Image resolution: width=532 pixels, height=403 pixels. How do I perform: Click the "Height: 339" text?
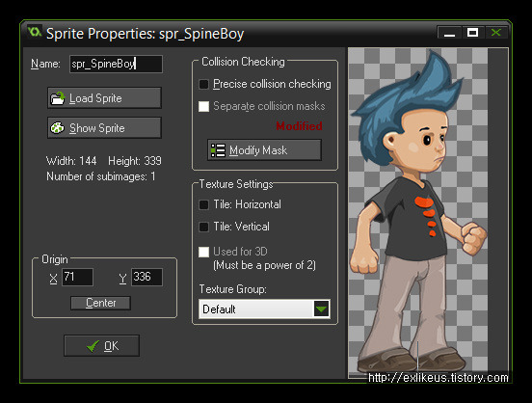[135, 161]
